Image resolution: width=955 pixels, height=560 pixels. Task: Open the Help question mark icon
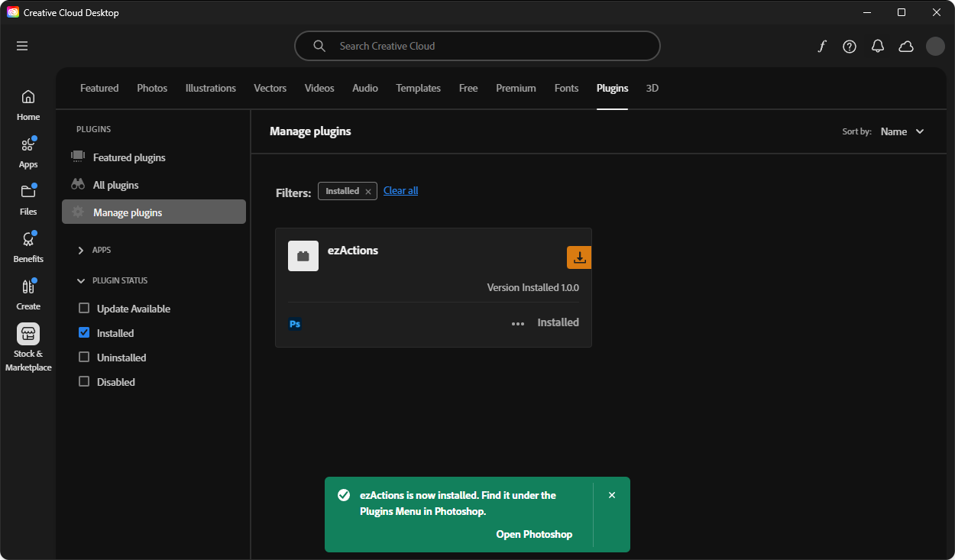pyautogui.click(x=849, y=47)
